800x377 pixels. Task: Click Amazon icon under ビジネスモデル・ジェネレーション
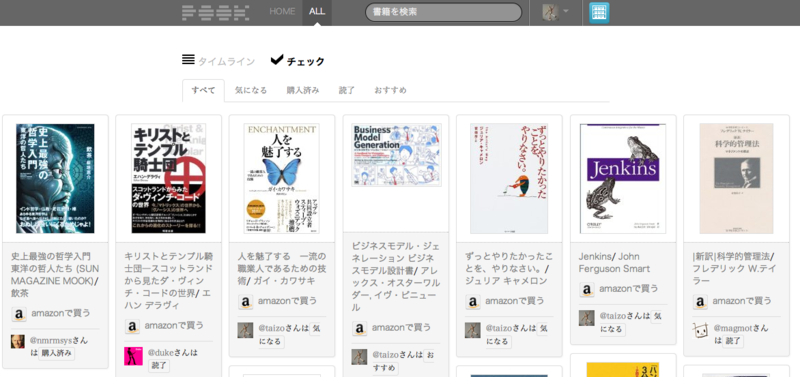[x=359, y=328]
